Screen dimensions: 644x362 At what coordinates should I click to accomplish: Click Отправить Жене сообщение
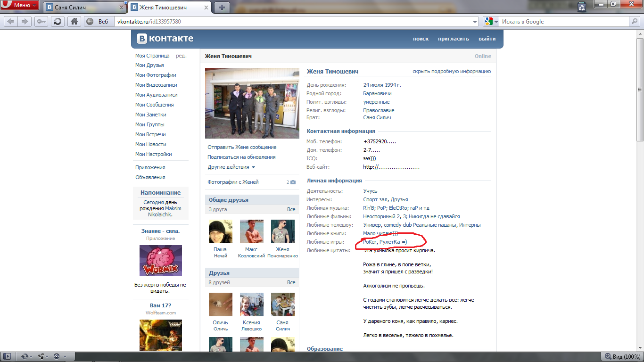242,147
